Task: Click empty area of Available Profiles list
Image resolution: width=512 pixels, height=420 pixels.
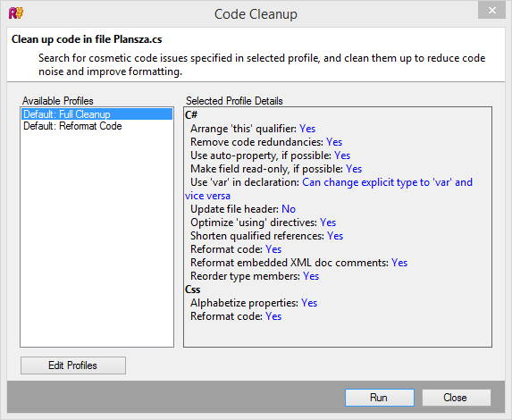Action: point(97,239)
